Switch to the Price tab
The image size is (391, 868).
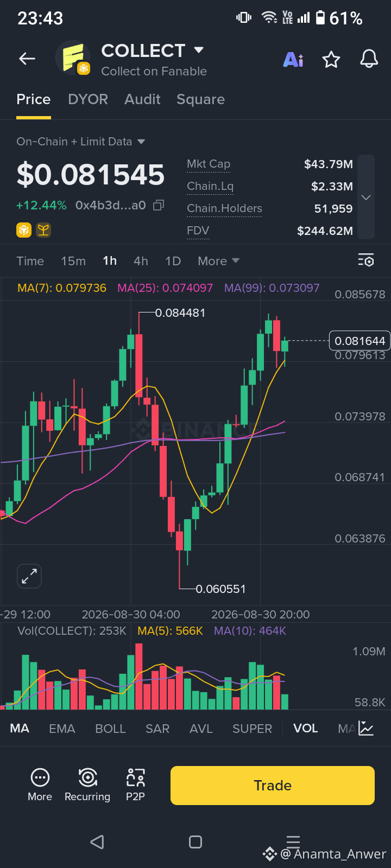pos(34,99)
